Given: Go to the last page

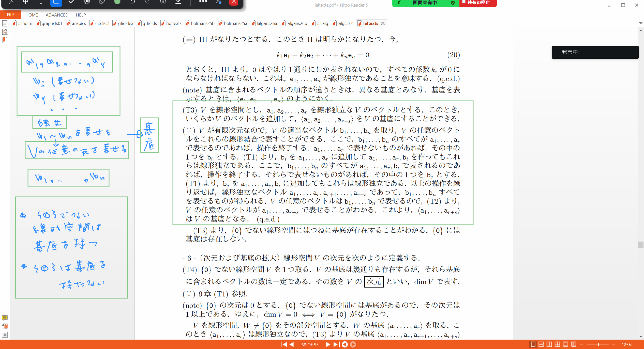Looking at the screenshot, I should (x=336, y=344).
